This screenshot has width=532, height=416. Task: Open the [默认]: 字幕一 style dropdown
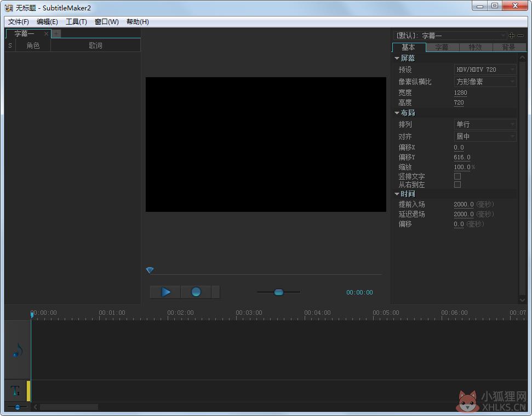tap(450, 35)
